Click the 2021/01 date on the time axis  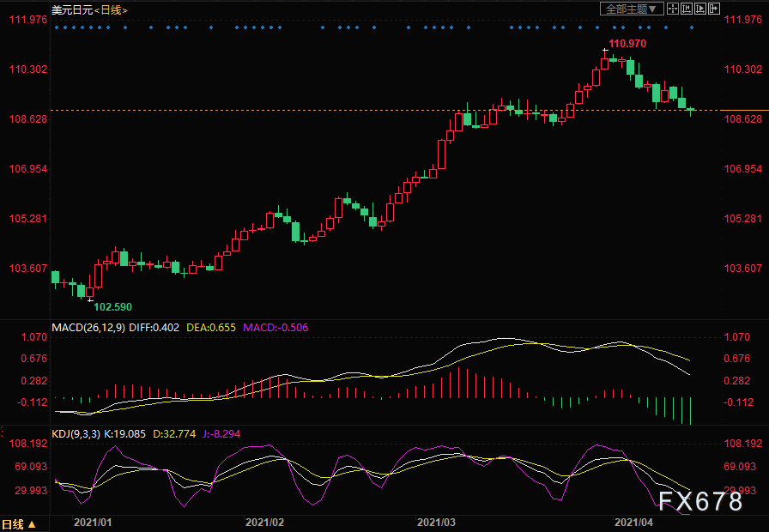coord(93,522)
